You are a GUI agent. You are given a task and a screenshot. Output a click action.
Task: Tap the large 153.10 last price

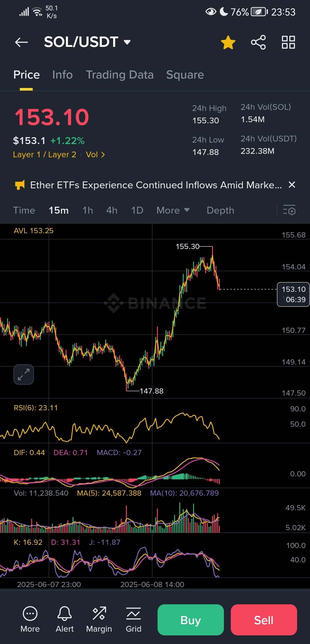[x=52, y=117]
